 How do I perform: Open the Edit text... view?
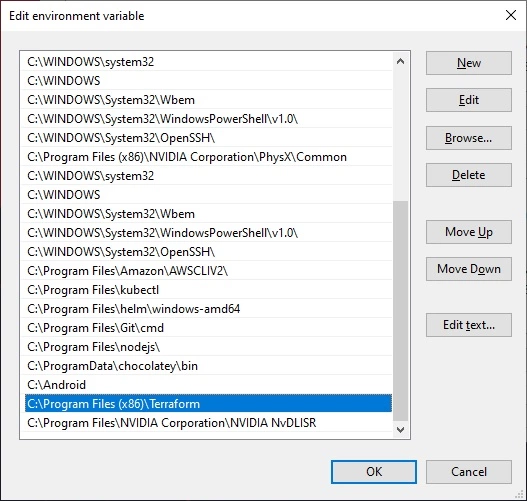point(469,325)
